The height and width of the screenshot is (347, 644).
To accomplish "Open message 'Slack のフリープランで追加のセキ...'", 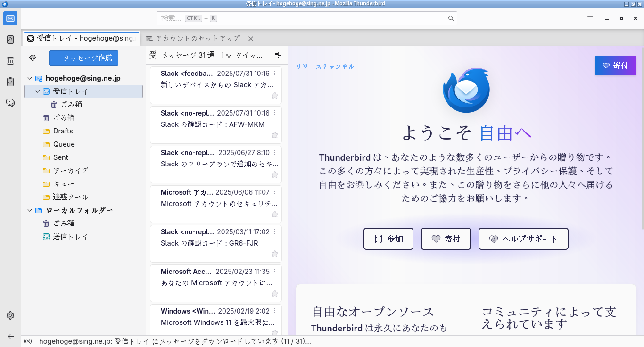I will point(216,165).
